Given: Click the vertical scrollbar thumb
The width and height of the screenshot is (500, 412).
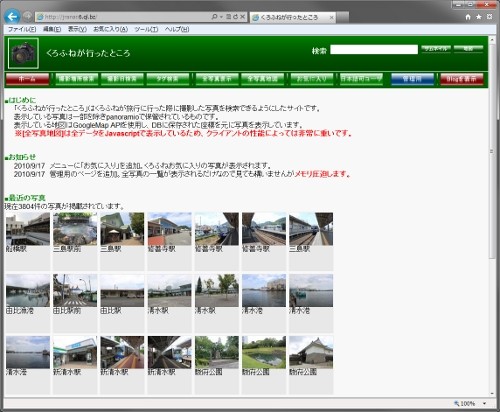Looking at the screenshot, I should 492,151.
